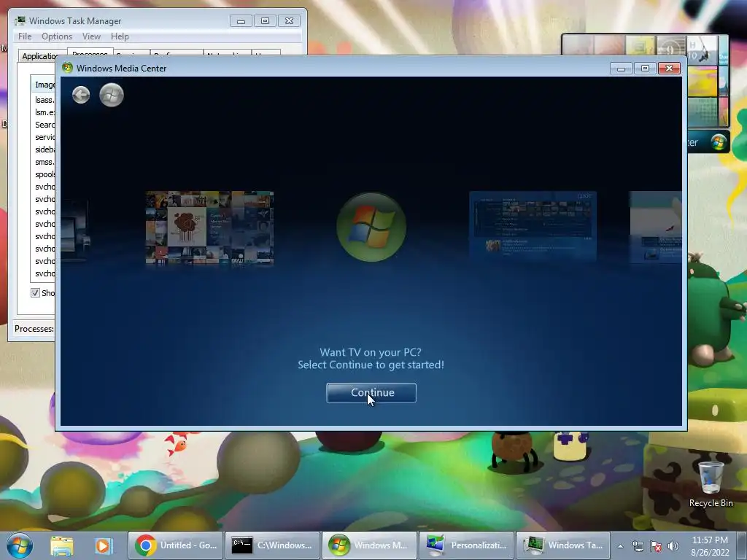Screen dimensions: 747x560
Task: Toggle Show processes checkbox in Task Manager
Action: 35,293
